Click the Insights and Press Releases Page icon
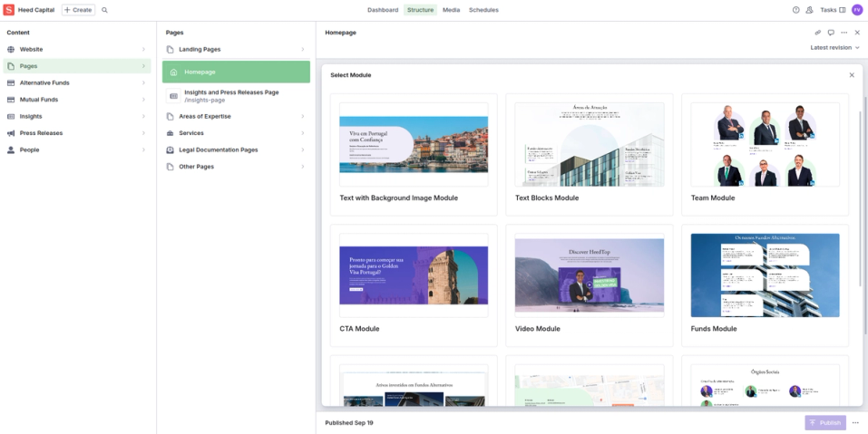This screenshot has width=868, height=434. pyautogui.click(x=174, y=96)
